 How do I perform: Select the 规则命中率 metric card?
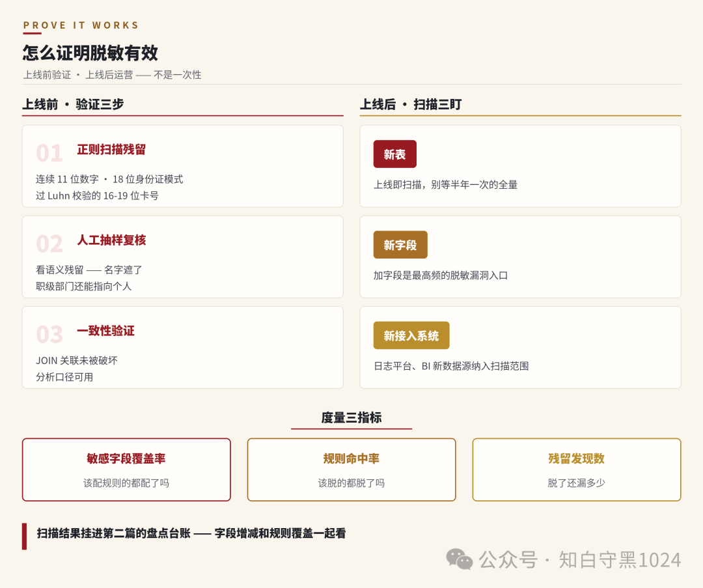click(x=351, y=469)
